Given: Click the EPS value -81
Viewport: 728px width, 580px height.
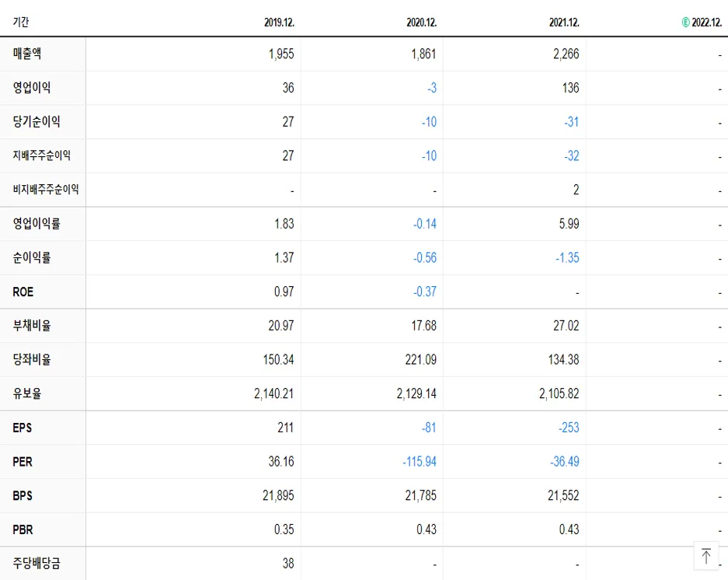Looking at the screenshot, I should click(x=429, y=428).
